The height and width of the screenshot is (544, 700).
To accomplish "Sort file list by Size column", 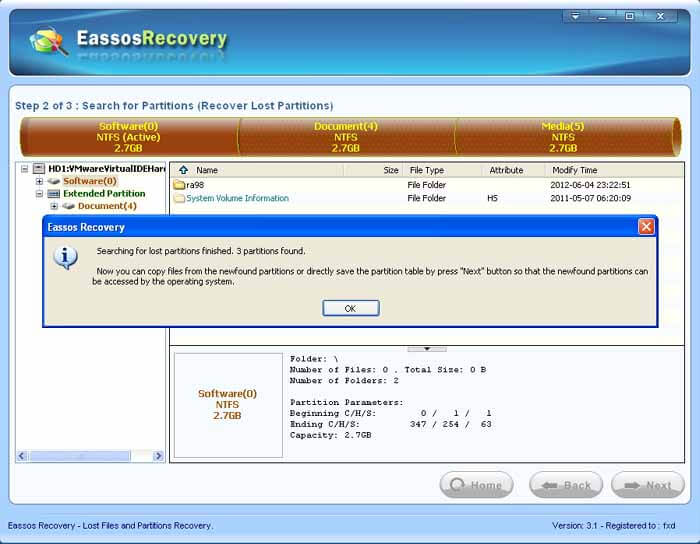I will (373, 170).
